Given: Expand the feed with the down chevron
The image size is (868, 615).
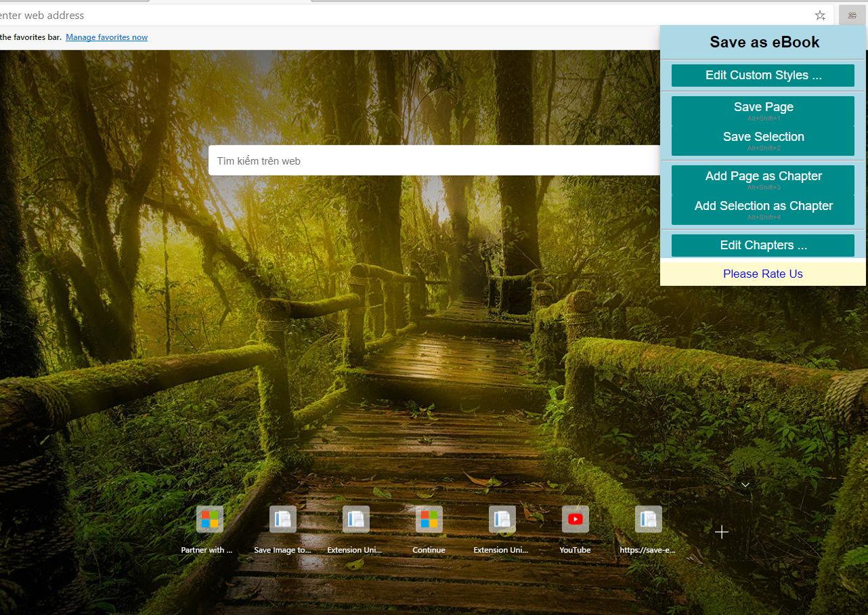Looking at the screenshot, I should [x=745, y=484].
